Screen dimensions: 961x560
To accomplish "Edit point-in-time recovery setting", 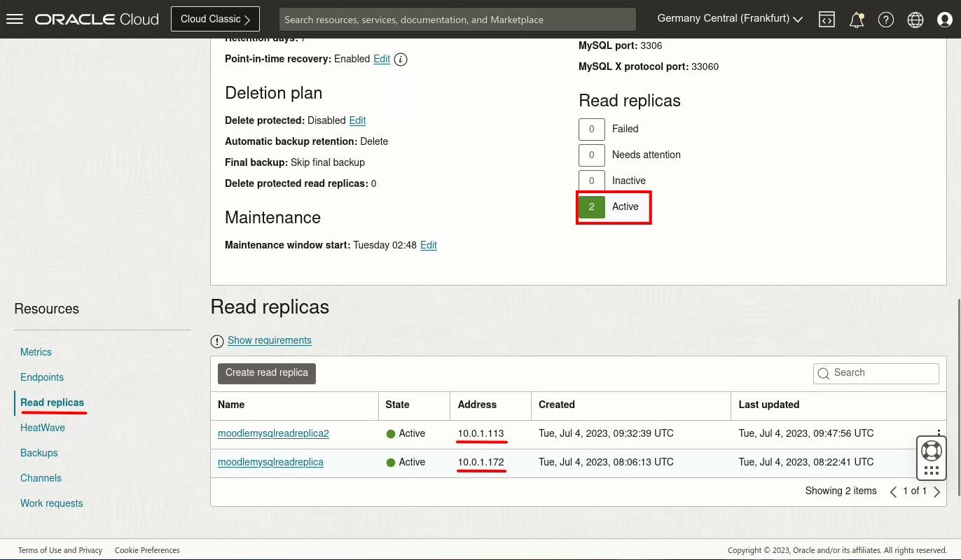I will pyautogui.click(x=382, y=59).
